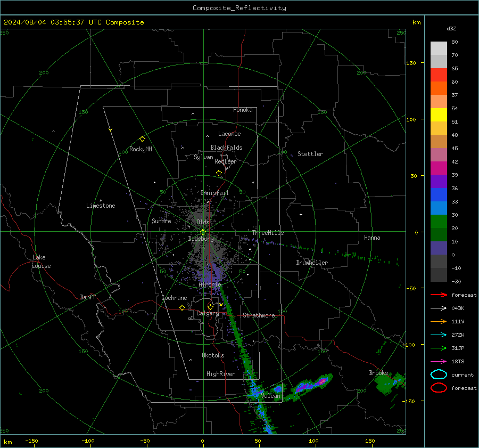Click the magenta 18TS arrow icon

pos(439,362)
